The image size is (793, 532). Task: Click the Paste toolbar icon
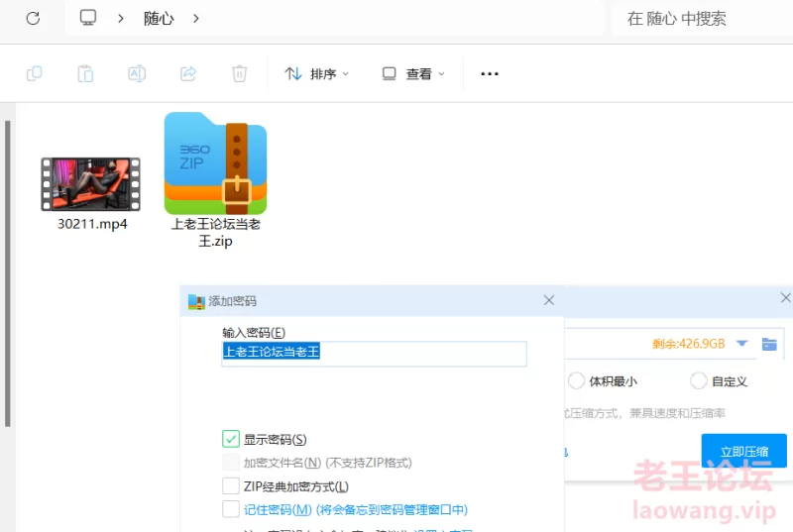pyautogui.click(x=85, y=73)
